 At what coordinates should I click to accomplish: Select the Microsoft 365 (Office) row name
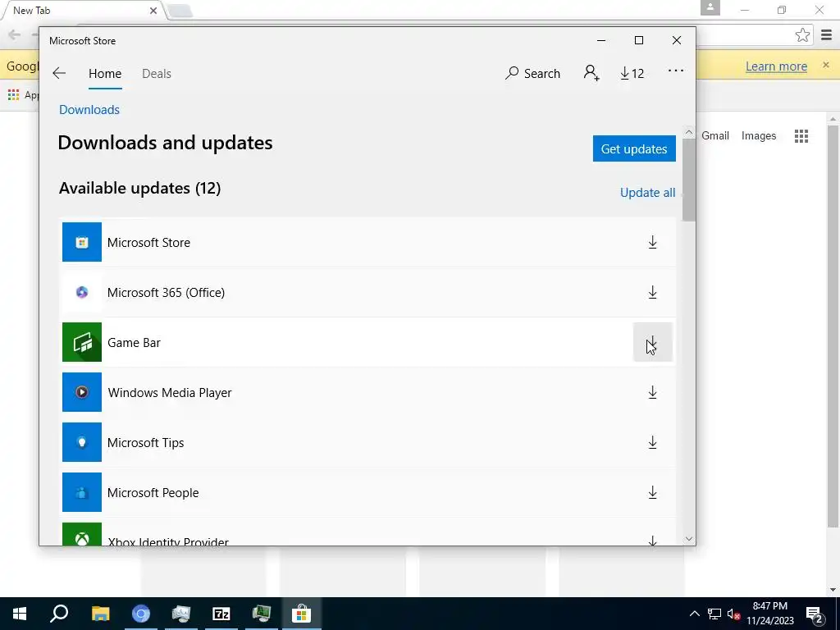coord(166,293)
